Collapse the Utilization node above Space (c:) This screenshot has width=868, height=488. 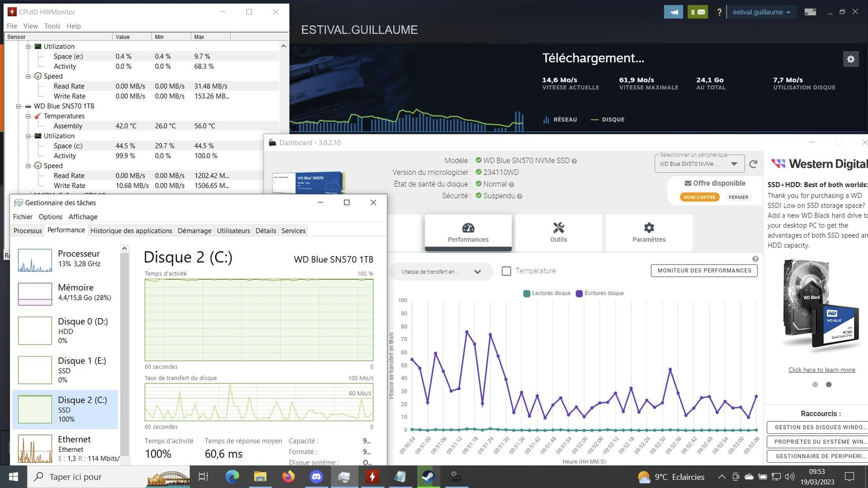coord(28,136)
